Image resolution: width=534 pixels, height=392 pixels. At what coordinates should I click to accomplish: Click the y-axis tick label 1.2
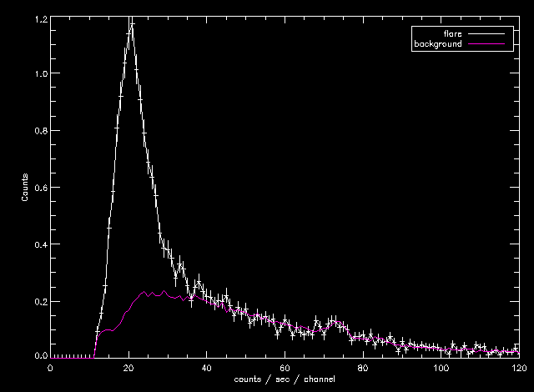tap(41, 19)
